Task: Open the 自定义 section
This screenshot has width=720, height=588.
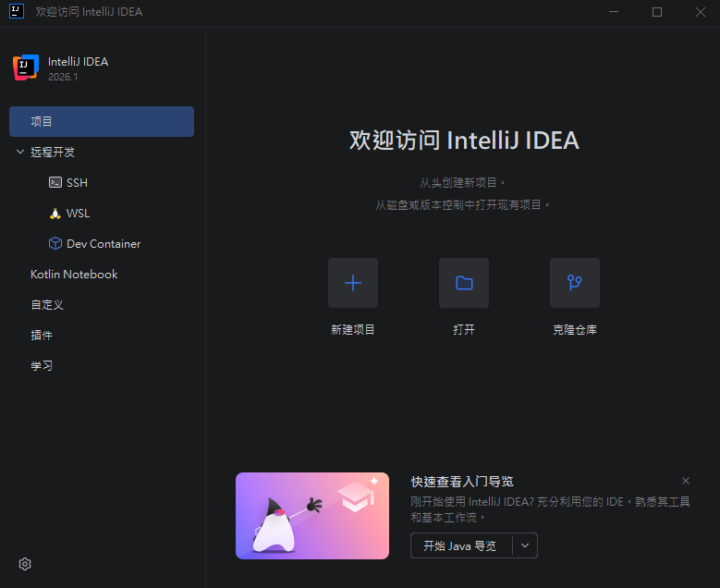Action: click(x=47, y=305)
